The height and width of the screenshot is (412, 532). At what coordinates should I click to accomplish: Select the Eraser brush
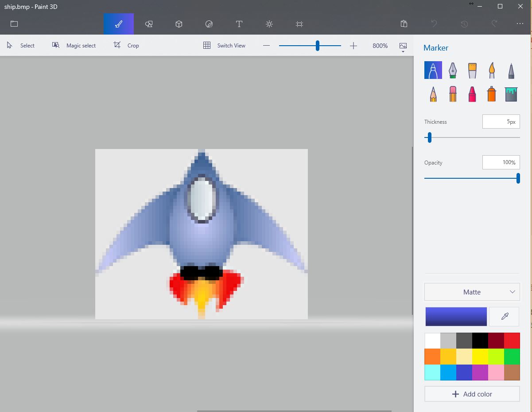[452, 94]
